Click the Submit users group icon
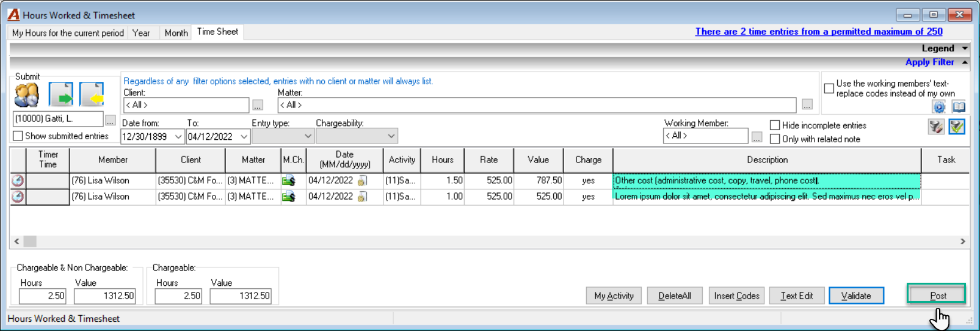 click(27, 95)
